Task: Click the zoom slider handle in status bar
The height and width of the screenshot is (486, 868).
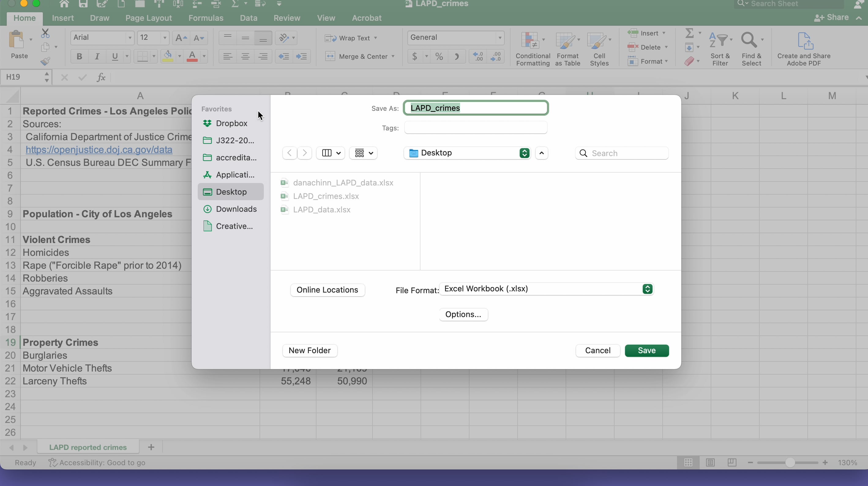Action: [790, 462]
